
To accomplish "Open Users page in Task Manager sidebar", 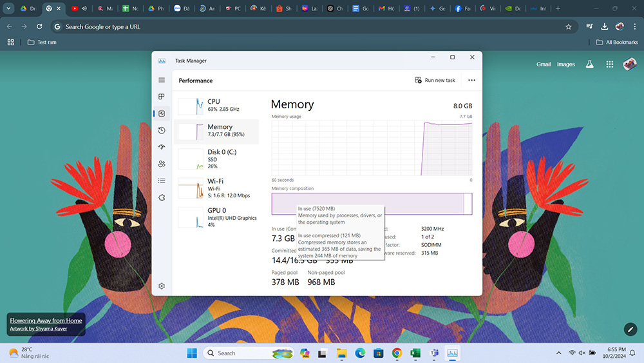I will 162,164.
